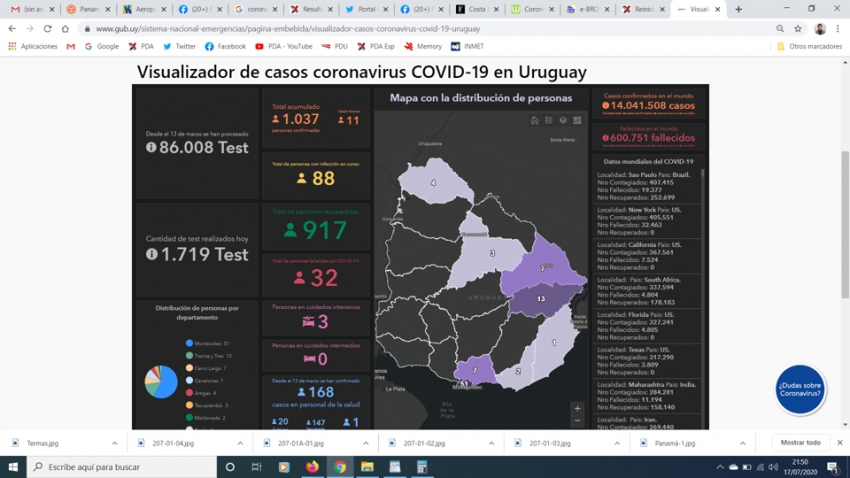
Task: Open Cortana circle on the taskbar
Action: click(x=230, y=467)
